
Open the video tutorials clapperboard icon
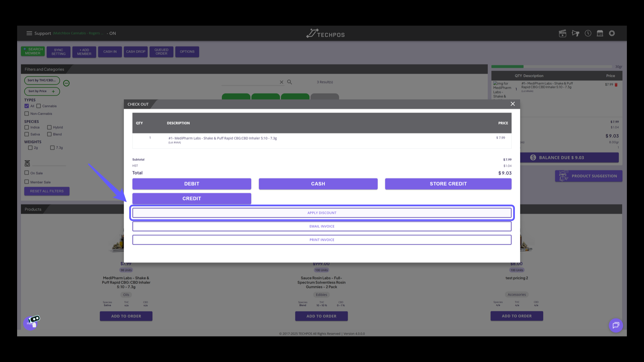[x=562, y=34]
